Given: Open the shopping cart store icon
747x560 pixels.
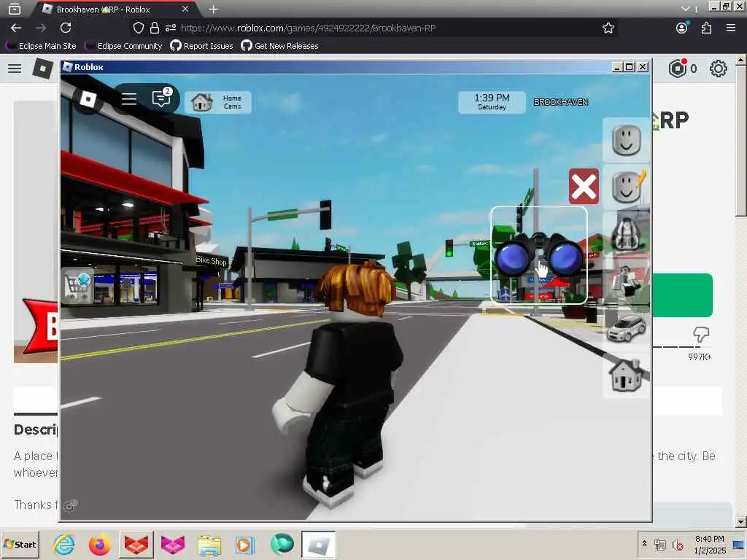Looking at the screenshot, I should 77,286.
